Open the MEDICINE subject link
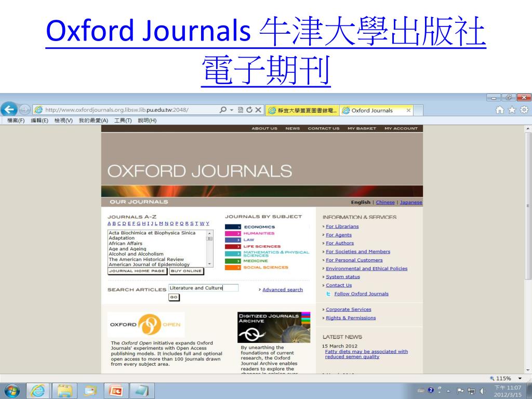 [x=256, y=261]
